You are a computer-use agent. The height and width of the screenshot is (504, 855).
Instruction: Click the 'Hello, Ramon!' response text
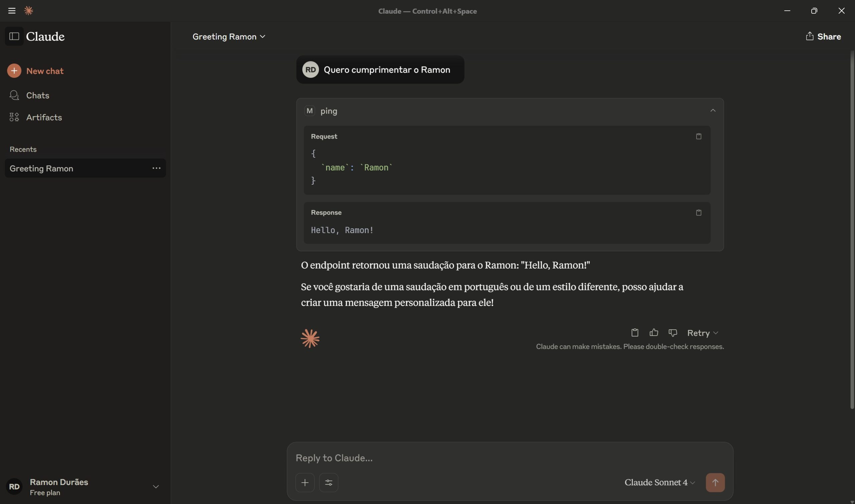pyautogui.click(x=342, y=230)
